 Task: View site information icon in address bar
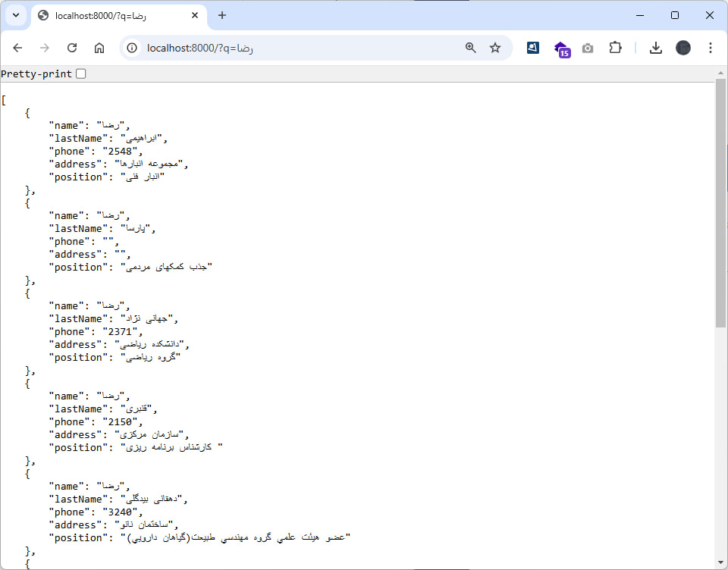132,48
